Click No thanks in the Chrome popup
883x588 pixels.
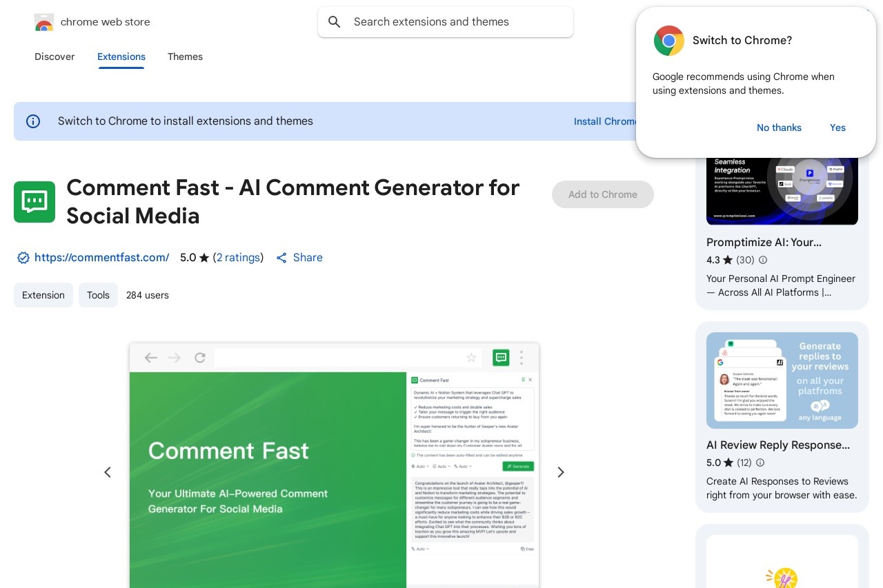pos(779,128)
